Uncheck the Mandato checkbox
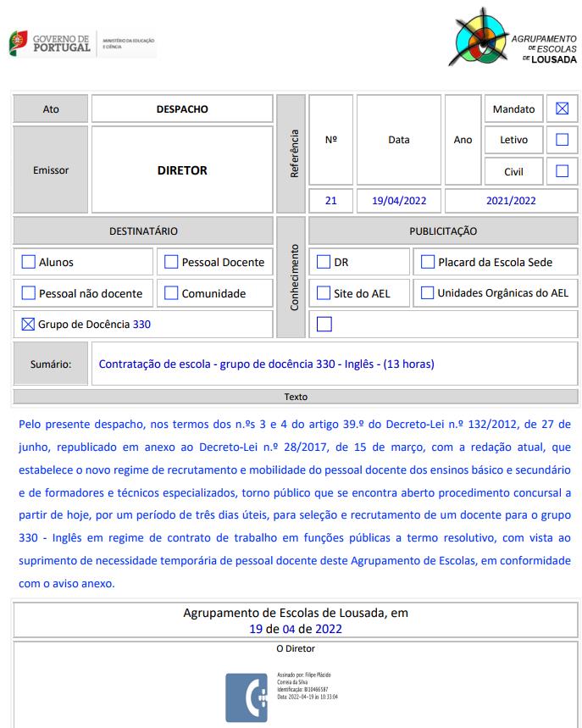The width and height of the screenshot is (582, 728). pyautogui.click(x=562, y=108)
